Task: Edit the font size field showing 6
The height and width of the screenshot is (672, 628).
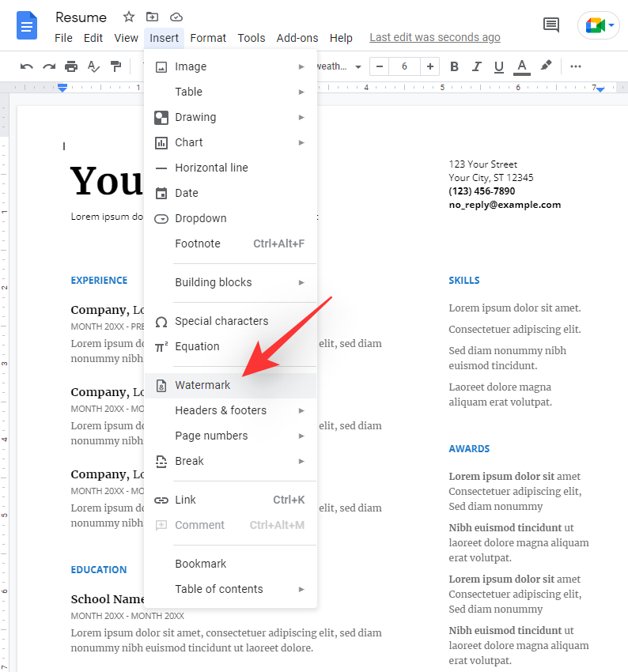Action: 404,66
